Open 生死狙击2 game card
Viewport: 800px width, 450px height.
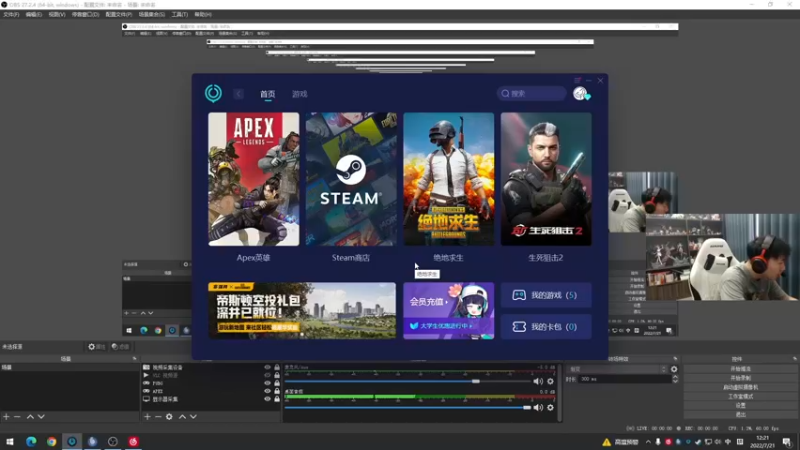[x=546, y=179]
